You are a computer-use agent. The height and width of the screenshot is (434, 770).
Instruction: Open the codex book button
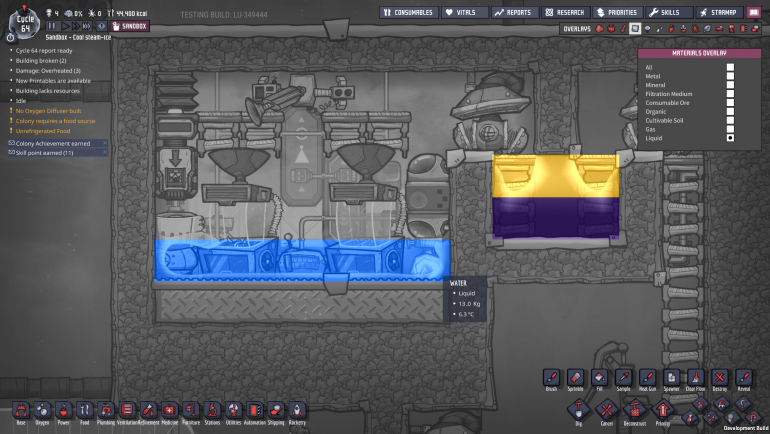point(754,12)
